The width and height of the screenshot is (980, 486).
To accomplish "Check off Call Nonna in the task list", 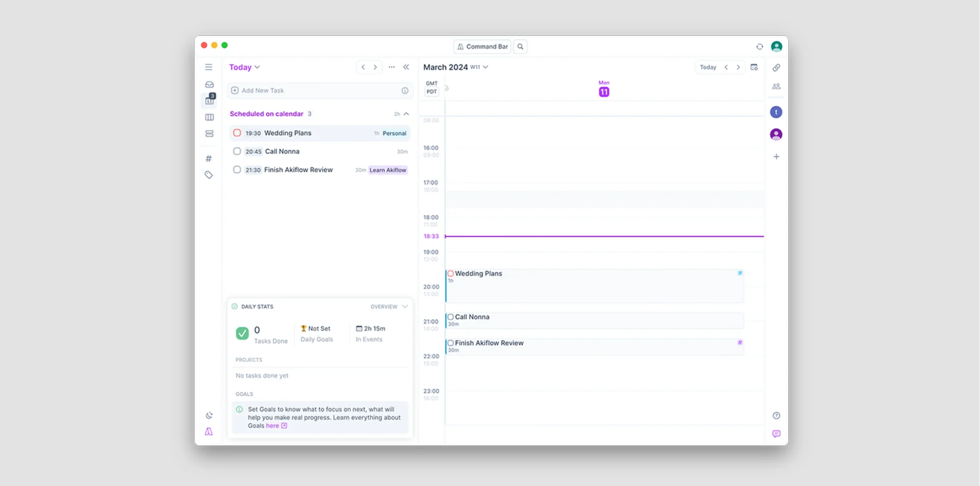I will click(x=237, y=151).
